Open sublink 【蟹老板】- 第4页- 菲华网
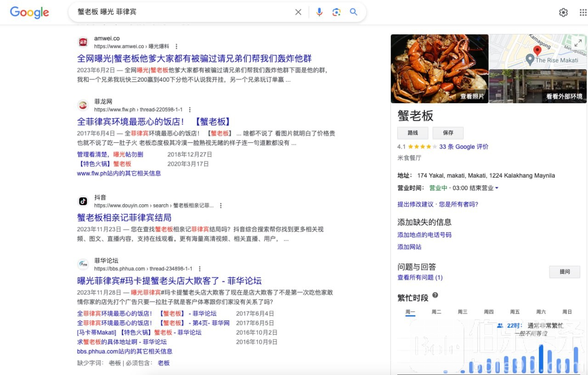The width and height of the screenshot is (588, 375). (153, 323)
